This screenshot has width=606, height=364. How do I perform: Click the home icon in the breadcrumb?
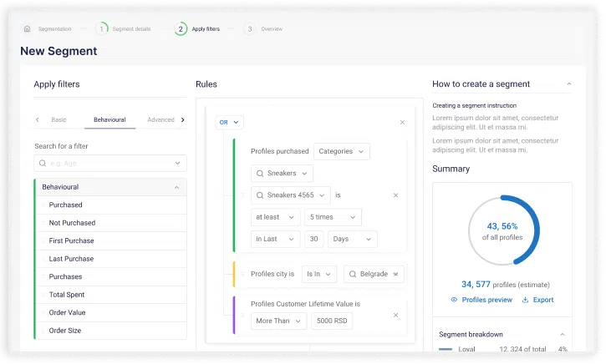click(x=27, y=28)
